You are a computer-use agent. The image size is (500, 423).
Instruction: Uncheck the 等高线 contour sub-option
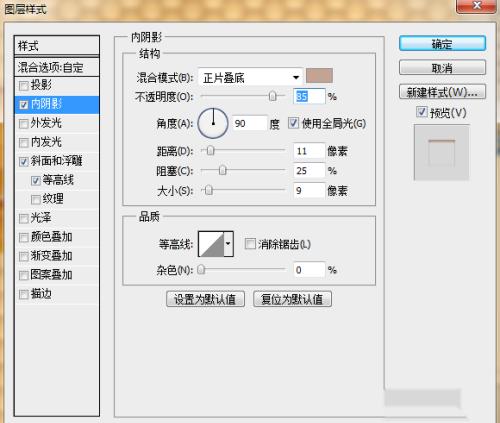pyautogui.click(x=36, y=181)
